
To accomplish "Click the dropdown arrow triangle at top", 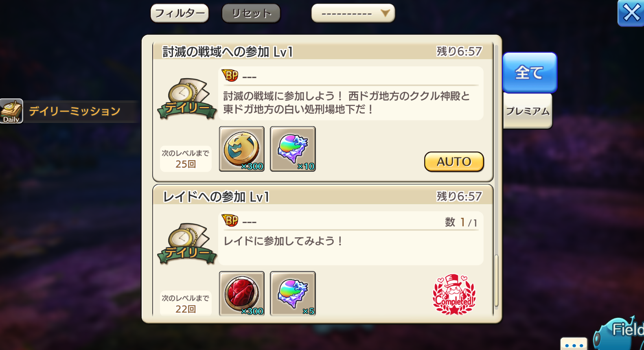I will [x=385, y=13].
